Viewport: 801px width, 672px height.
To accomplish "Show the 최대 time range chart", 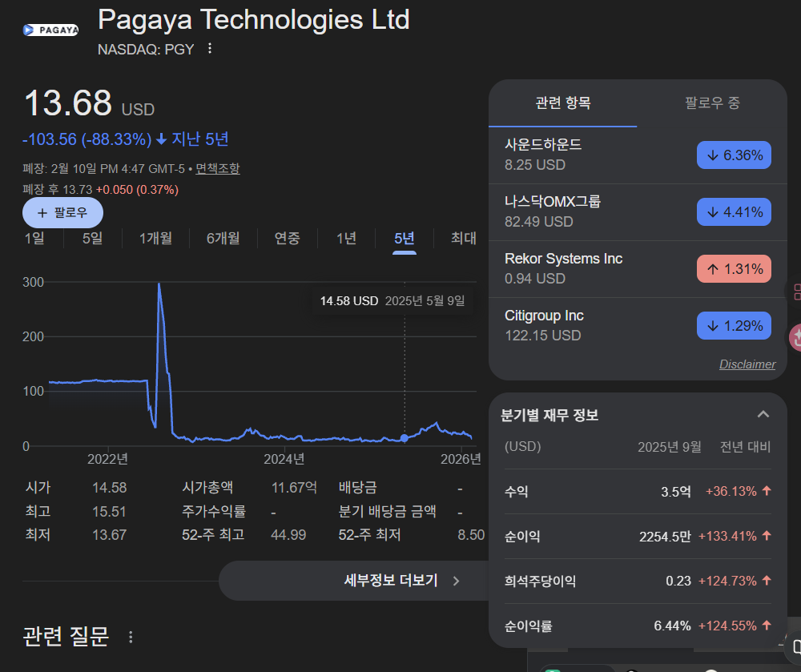I will click(x=463, y=238).
